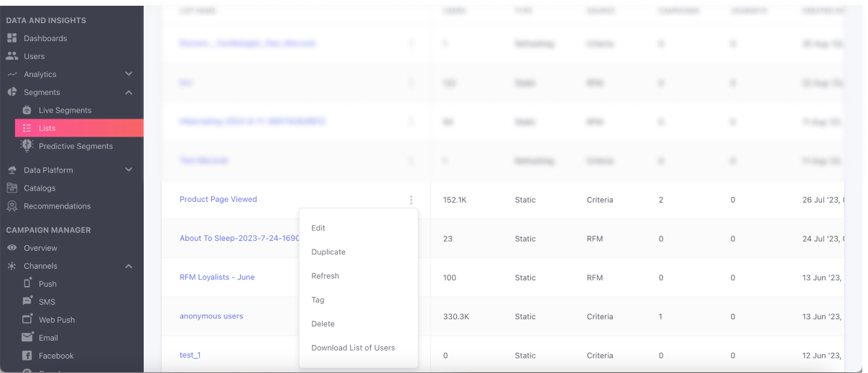
Task: Open the test_1 list
Action: pyautogui.click(x=190, y=355)
